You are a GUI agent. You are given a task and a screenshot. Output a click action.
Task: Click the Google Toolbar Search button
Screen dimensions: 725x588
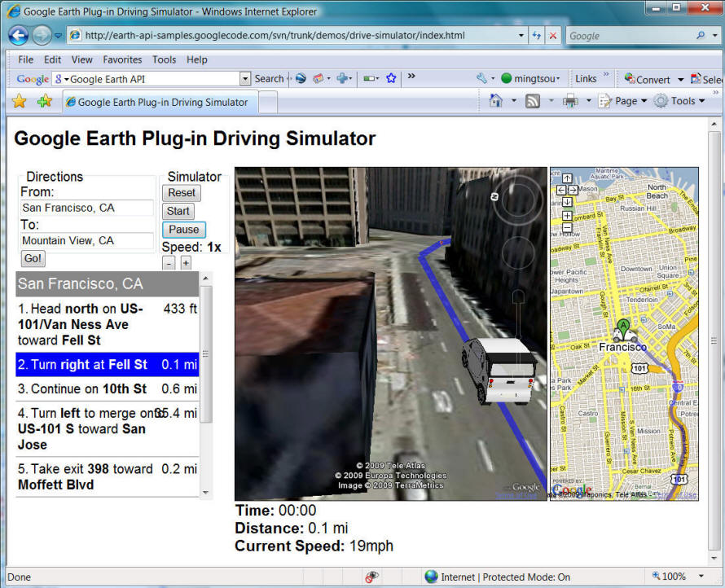(269, 79)
